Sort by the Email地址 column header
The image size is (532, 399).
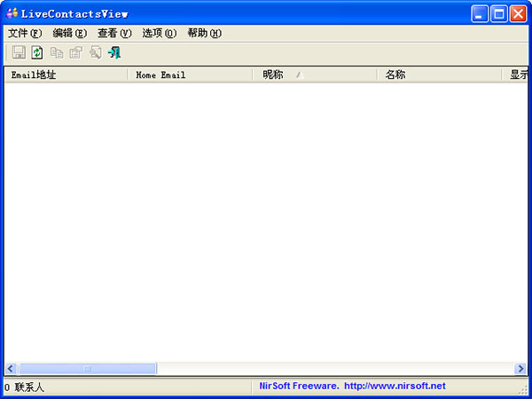click(66, 74)
